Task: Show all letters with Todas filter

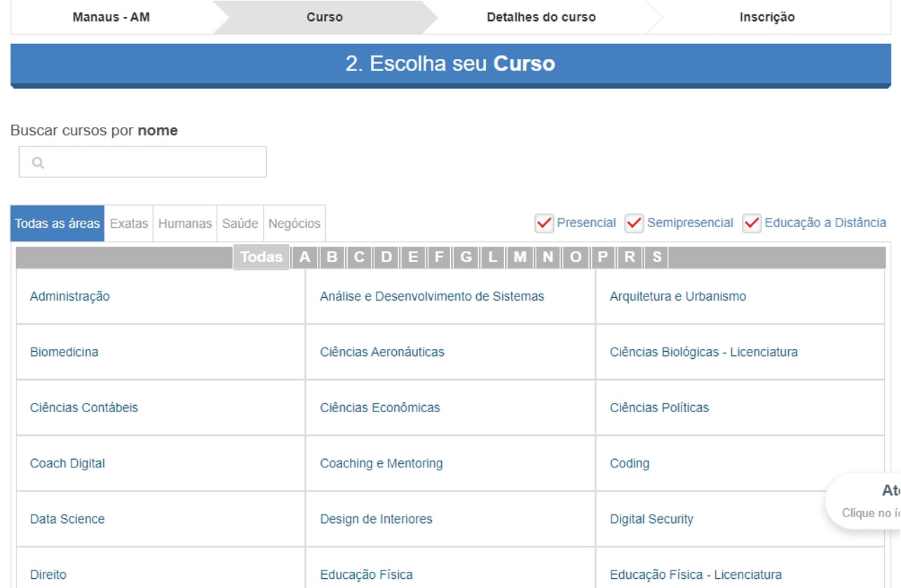Action: coord(262,257)
